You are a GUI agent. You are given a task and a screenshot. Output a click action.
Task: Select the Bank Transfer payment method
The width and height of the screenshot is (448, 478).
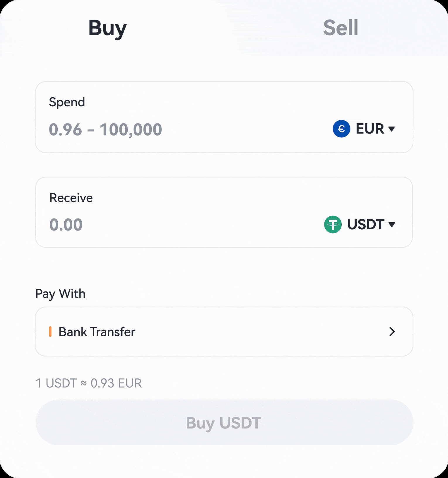pos(97,332)
